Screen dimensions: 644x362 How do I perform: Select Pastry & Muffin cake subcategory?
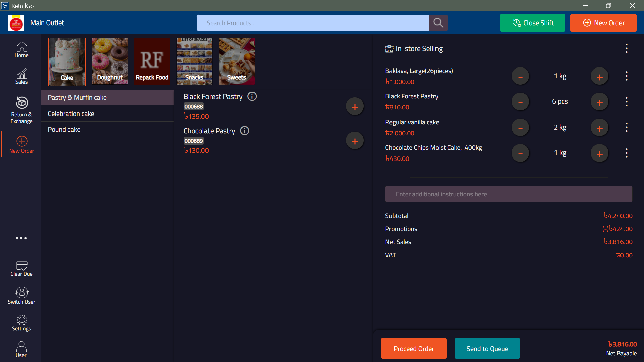click(107, 97)
